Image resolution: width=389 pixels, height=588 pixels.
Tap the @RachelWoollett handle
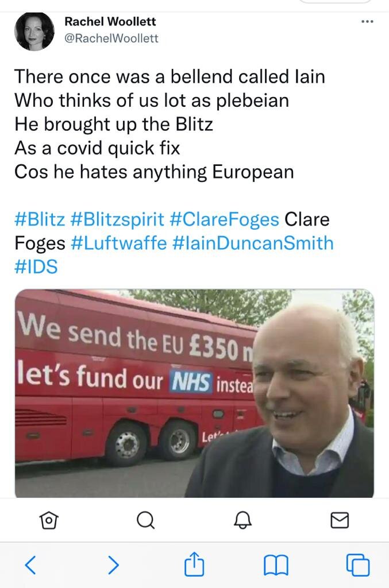[x=111, y=38]
